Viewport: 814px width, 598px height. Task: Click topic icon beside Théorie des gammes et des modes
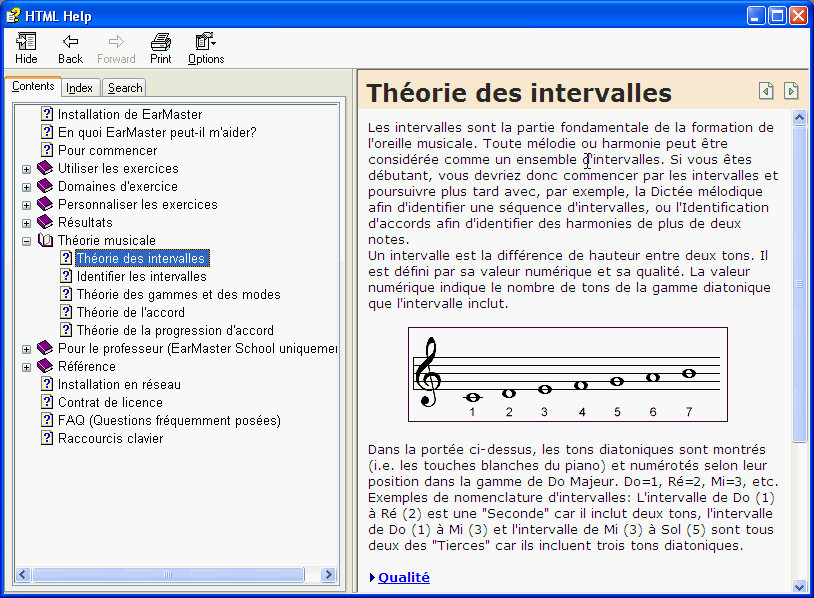point(66,294)
